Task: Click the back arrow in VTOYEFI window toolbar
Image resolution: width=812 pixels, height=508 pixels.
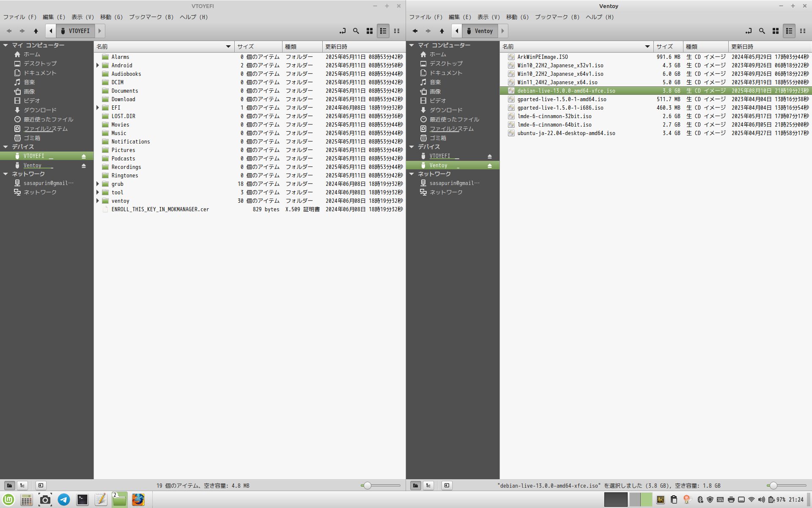Action: (9, 31)
